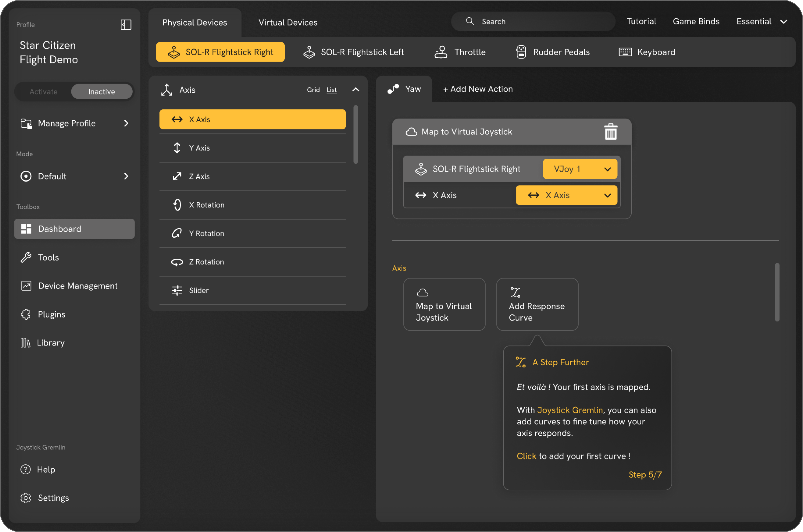Viewport: 803px width, 532px height.
Task: Click the axis list scrollbar
Action: pyautogui.click(x=356, y=135)
